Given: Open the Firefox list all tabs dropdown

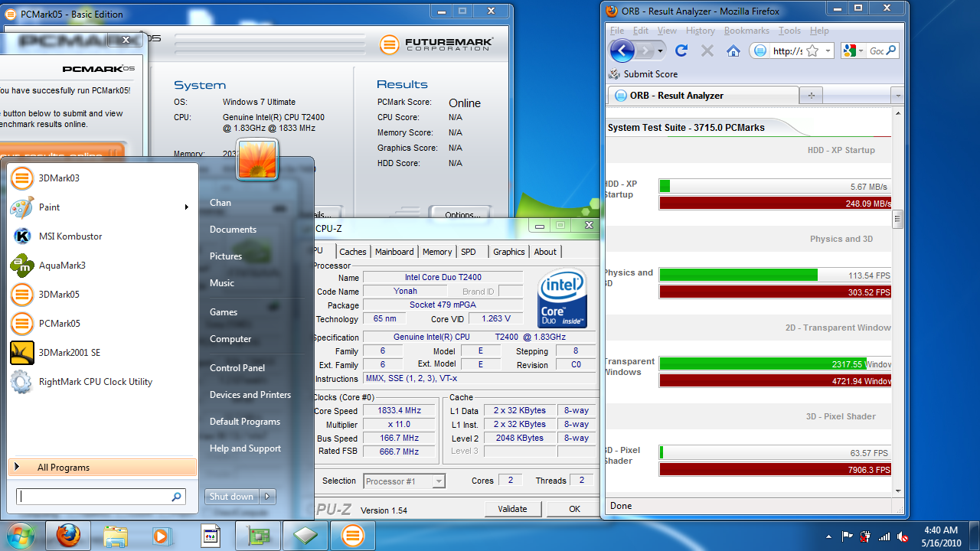Looking at the screenshot, I should tap(897, 96).
